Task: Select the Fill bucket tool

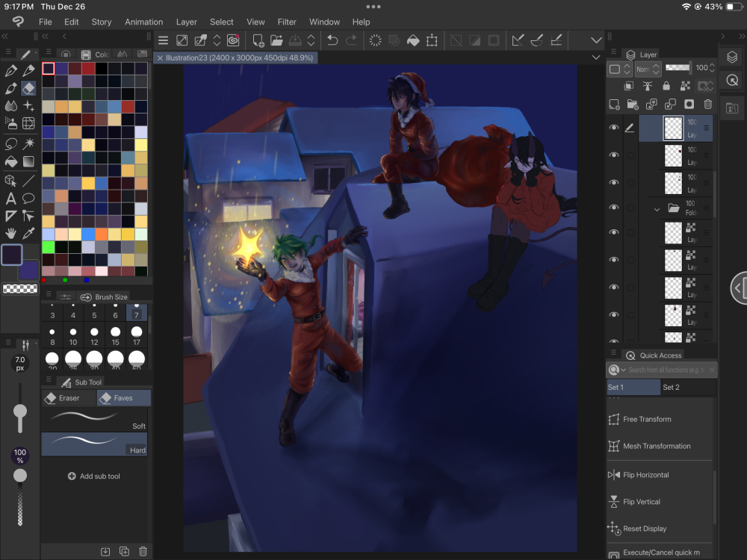Action: pos(11,161)
